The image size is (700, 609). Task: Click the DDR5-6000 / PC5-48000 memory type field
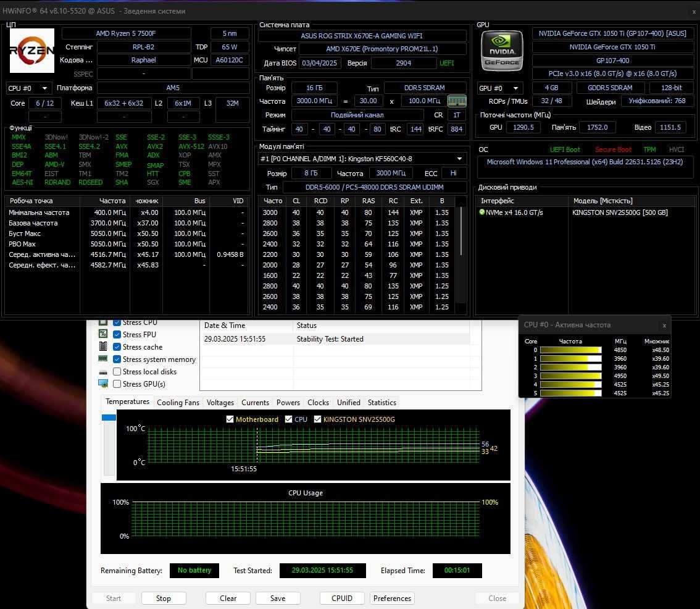coord(374,187)
